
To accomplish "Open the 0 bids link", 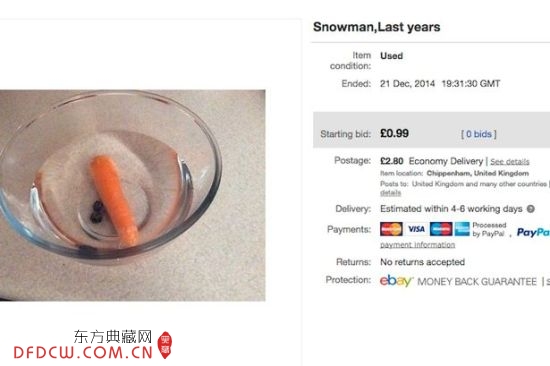I will 478,134.
